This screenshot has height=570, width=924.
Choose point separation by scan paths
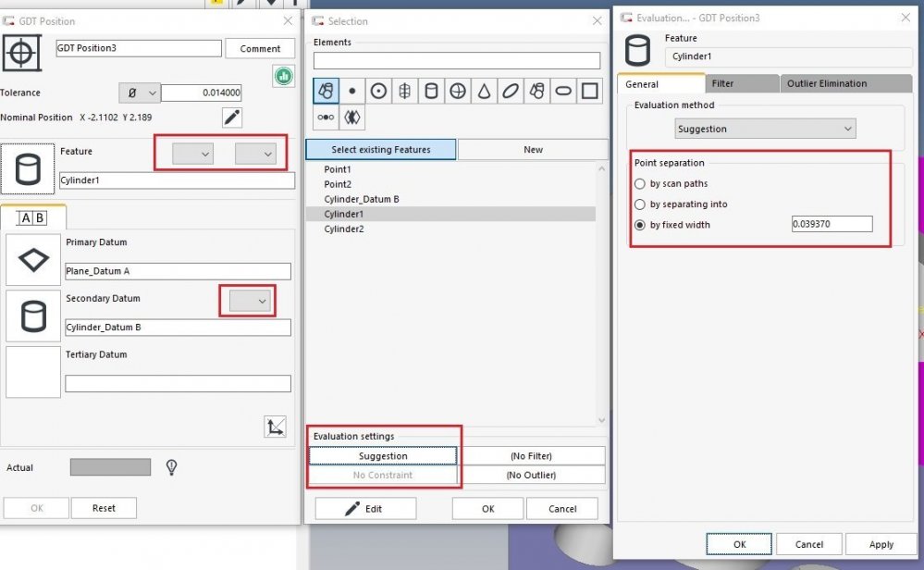point(640,184)
